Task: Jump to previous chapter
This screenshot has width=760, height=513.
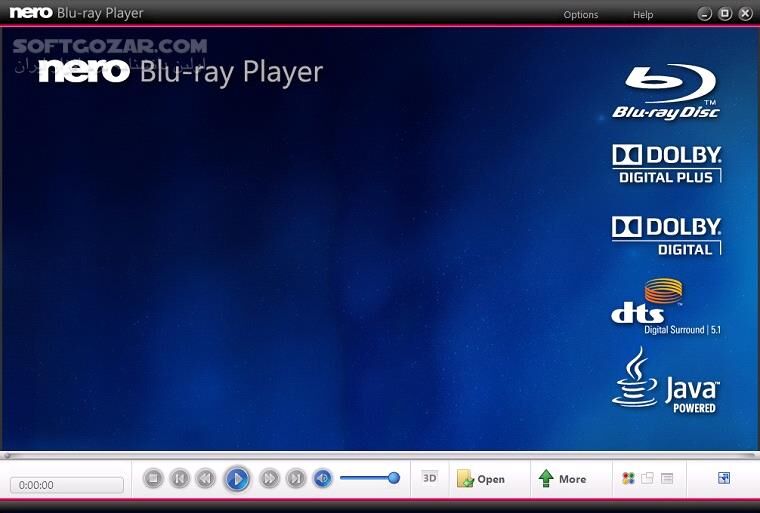Action: coord(179,479)
